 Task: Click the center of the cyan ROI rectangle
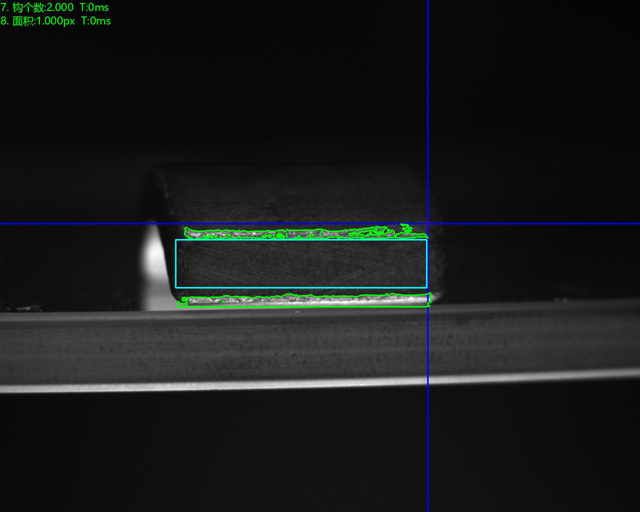pos(301,264)
